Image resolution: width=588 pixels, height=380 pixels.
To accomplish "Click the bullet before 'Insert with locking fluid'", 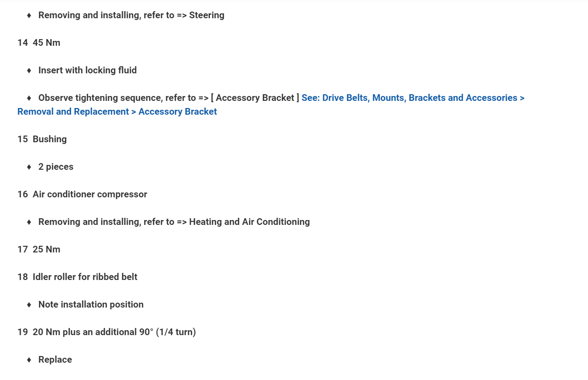I will coord(29,70).
